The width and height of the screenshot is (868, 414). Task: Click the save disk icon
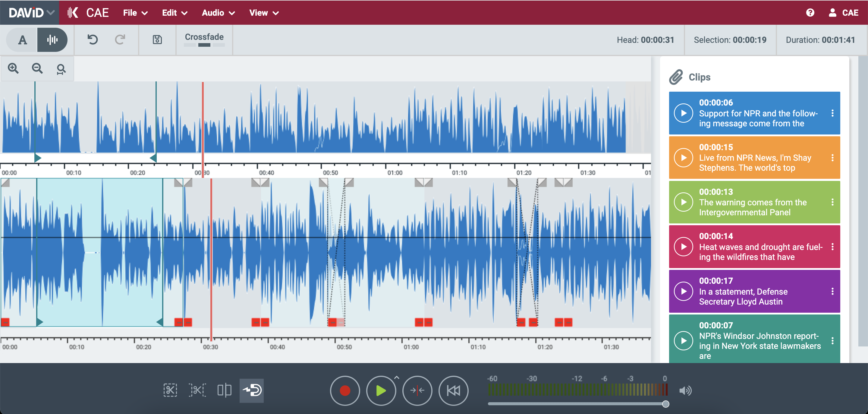click(157, 40)
